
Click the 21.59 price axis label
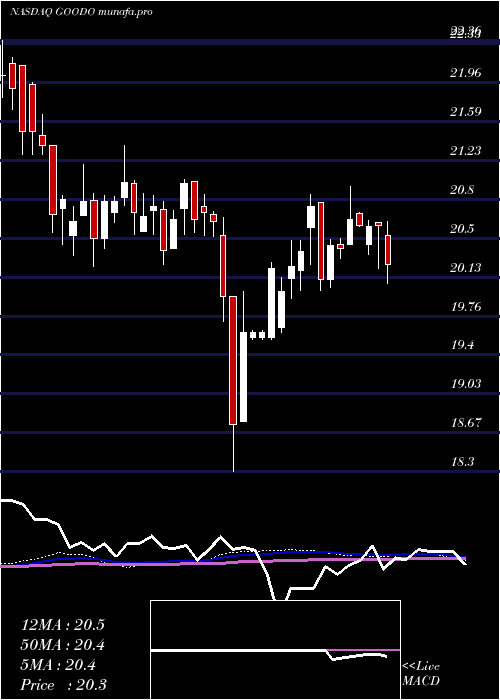(466, 111)
